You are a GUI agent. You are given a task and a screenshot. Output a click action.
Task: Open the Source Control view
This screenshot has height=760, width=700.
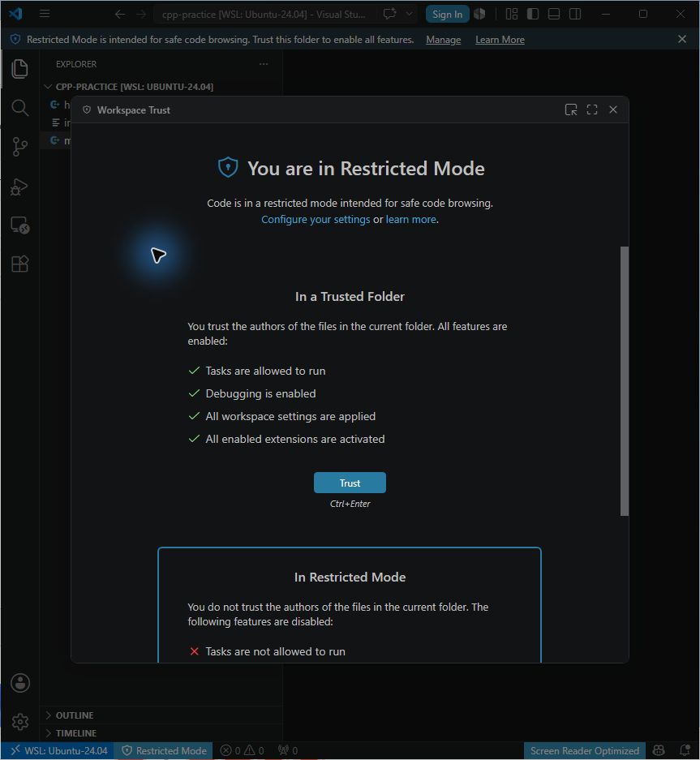(x=19, y=146)
